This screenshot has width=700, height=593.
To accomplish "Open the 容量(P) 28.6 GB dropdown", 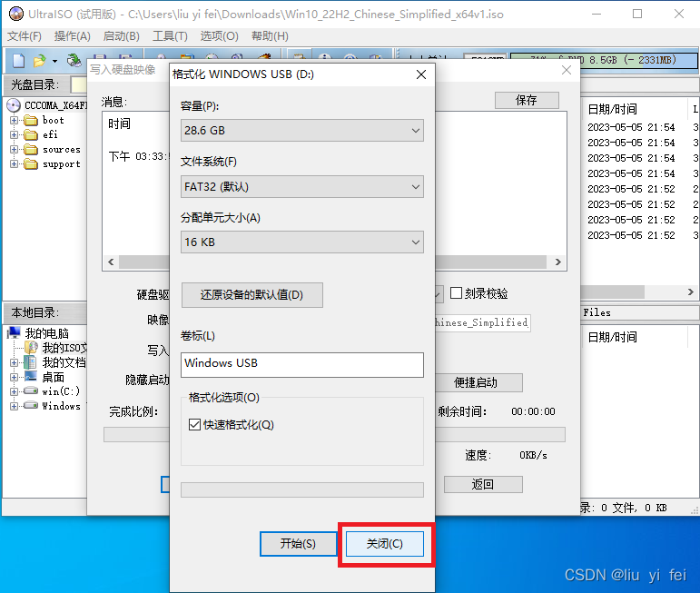I will coord(301,131).
